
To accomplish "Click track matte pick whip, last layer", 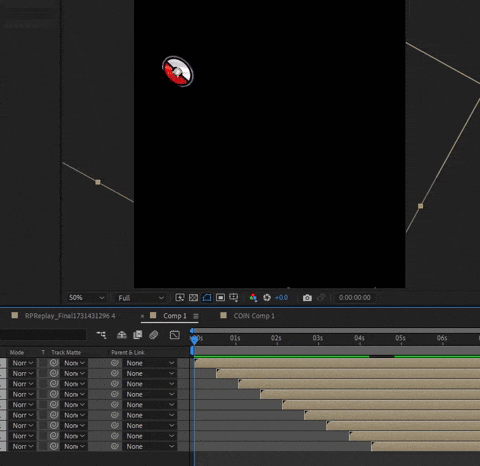I will click(54, 446).
